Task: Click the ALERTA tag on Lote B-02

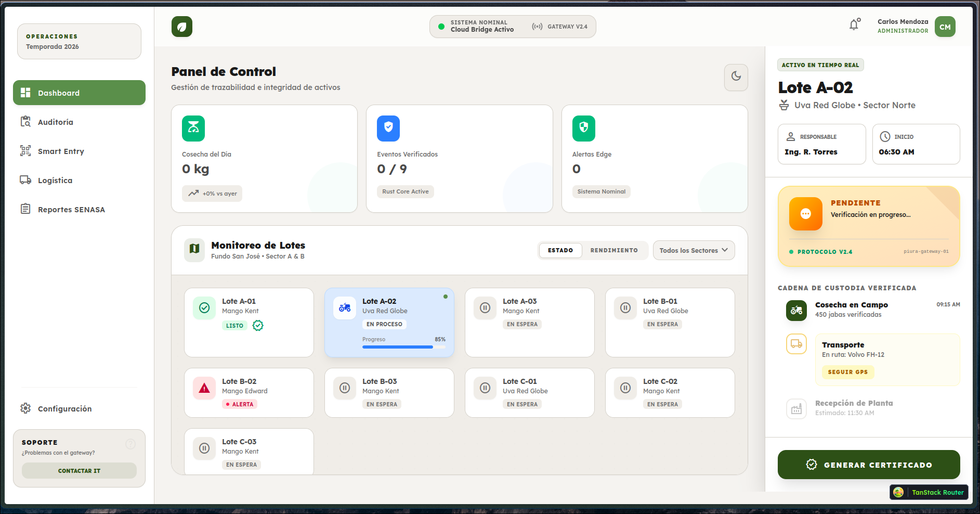Action: coord(240,404)
